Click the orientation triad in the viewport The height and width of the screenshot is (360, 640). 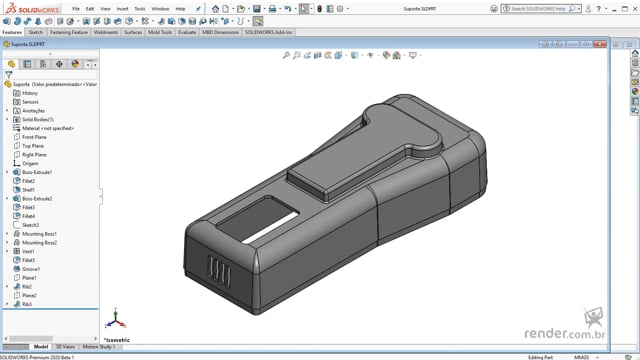[x=116, y=319]
